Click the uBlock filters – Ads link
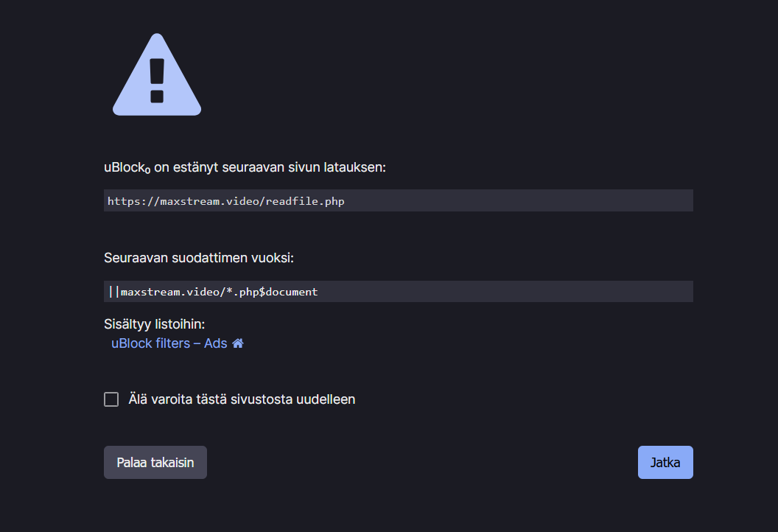778x532 pixels. 169,343
